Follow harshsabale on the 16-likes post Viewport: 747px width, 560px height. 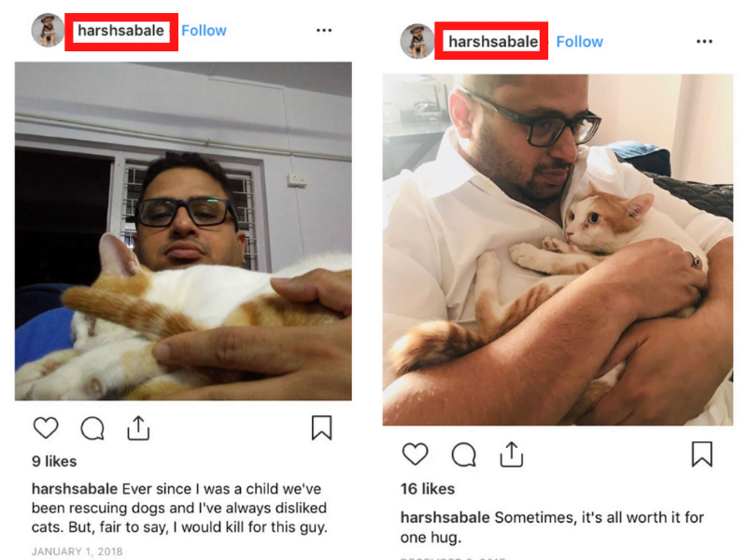click(579, 42)
